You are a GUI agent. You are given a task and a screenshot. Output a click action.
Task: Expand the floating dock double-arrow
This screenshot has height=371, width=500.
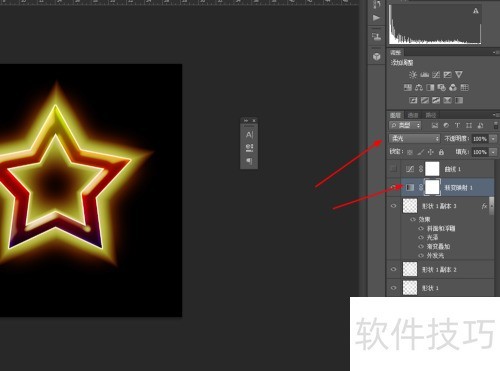pyautogui.click(x=246, y=121)
